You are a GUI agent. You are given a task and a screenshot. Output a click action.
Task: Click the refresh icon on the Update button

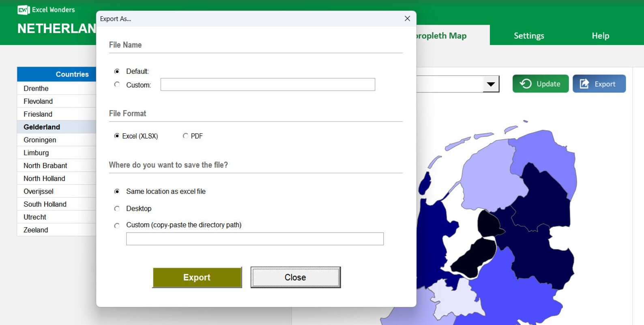pyautogui.click(x=526, y=83)
